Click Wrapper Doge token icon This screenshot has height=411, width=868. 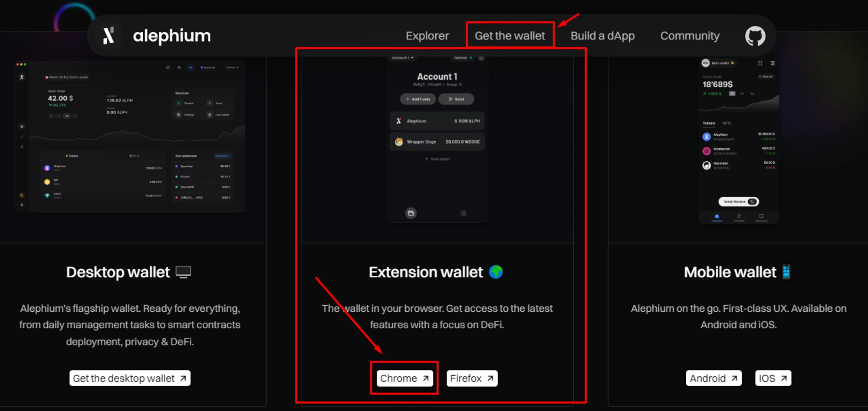point(398,142)
